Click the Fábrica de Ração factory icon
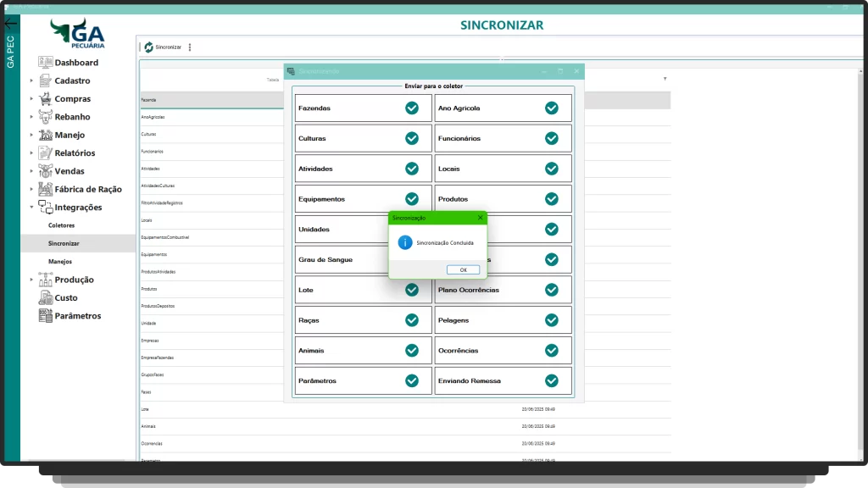Image resolution: width=868 pixels, height=488 pixels. point(46,189)
